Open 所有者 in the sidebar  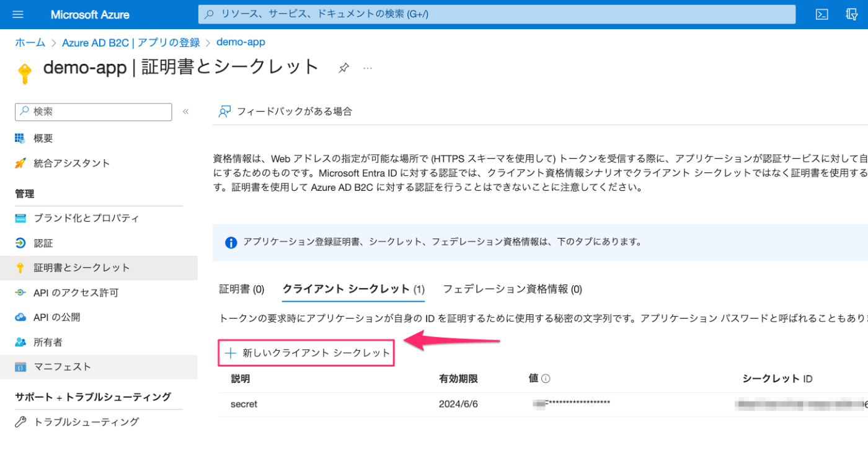coord(48,342)
